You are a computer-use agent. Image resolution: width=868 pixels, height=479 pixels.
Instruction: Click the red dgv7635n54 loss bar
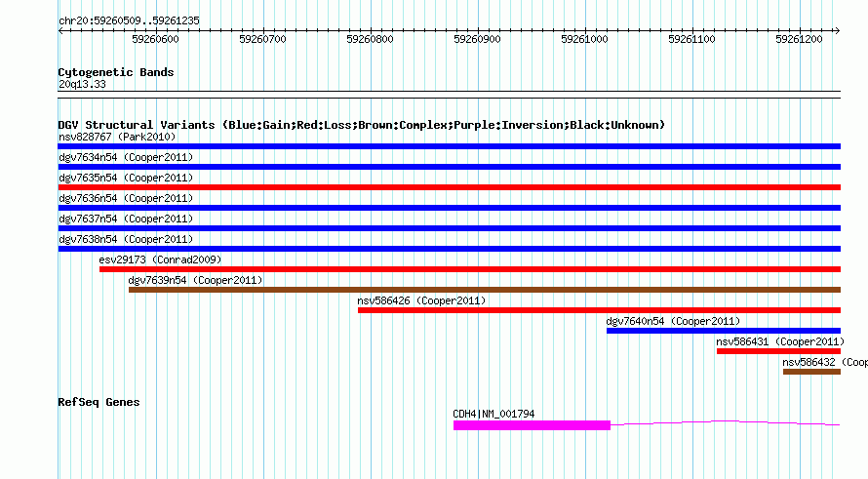[449, 187]
